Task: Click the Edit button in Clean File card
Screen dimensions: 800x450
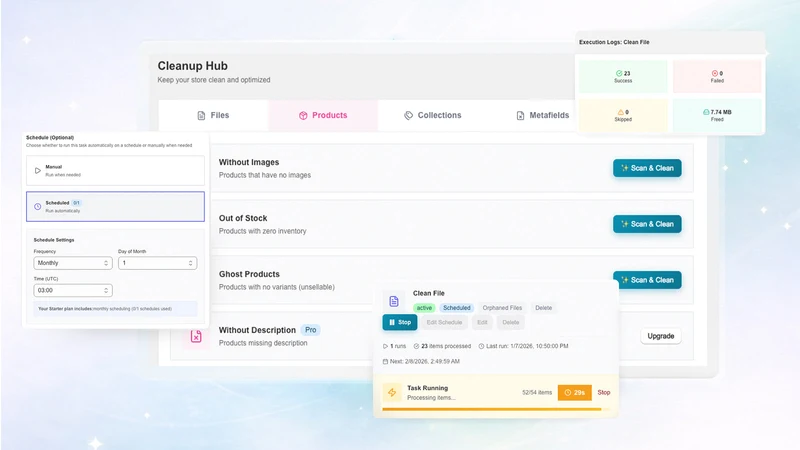Action: click(482, 322)
